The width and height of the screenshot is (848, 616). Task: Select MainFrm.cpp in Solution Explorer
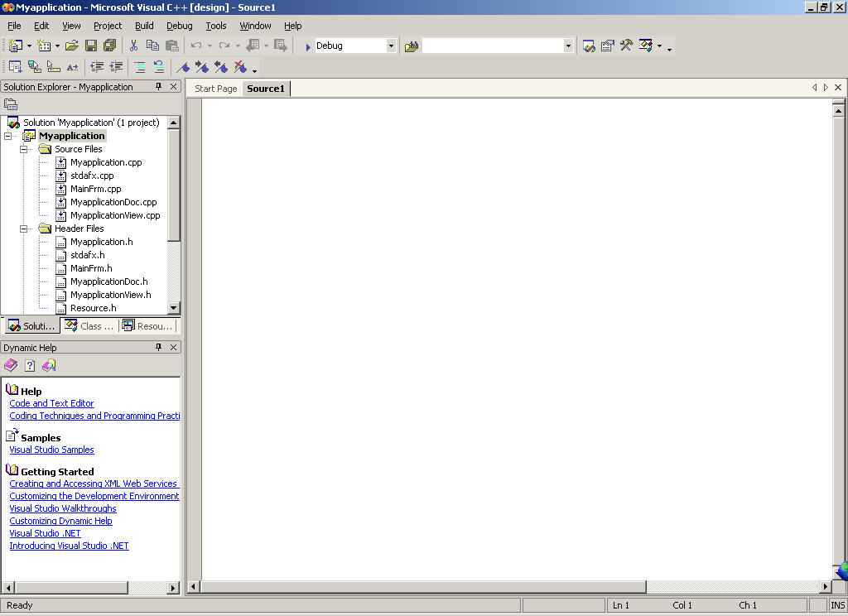[96, 190]
